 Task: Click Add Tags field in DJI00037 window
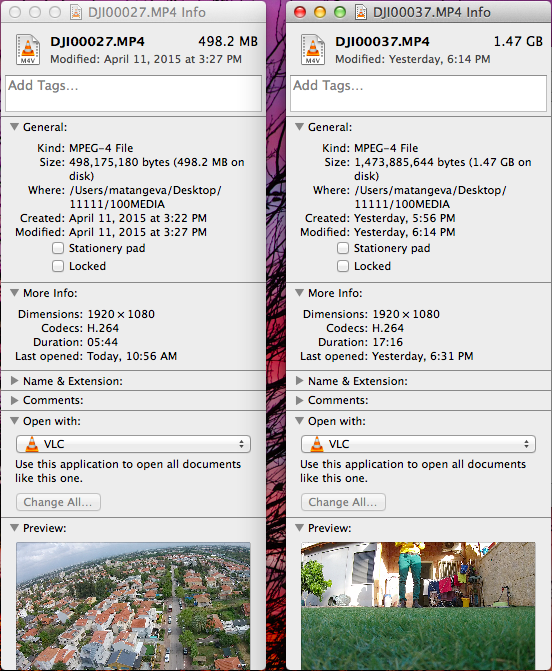[x=418, y=93]
